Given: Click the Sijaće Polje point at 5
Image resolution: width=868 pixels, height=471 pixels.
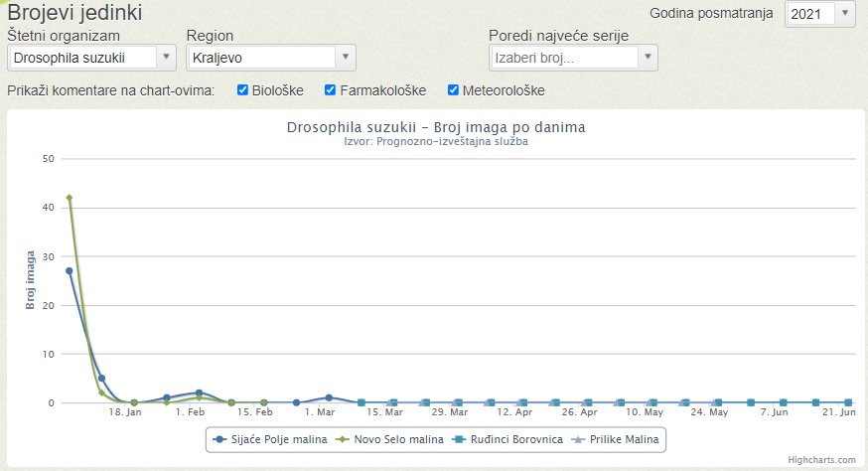Looking at the screenshot, I should (101, 379).
